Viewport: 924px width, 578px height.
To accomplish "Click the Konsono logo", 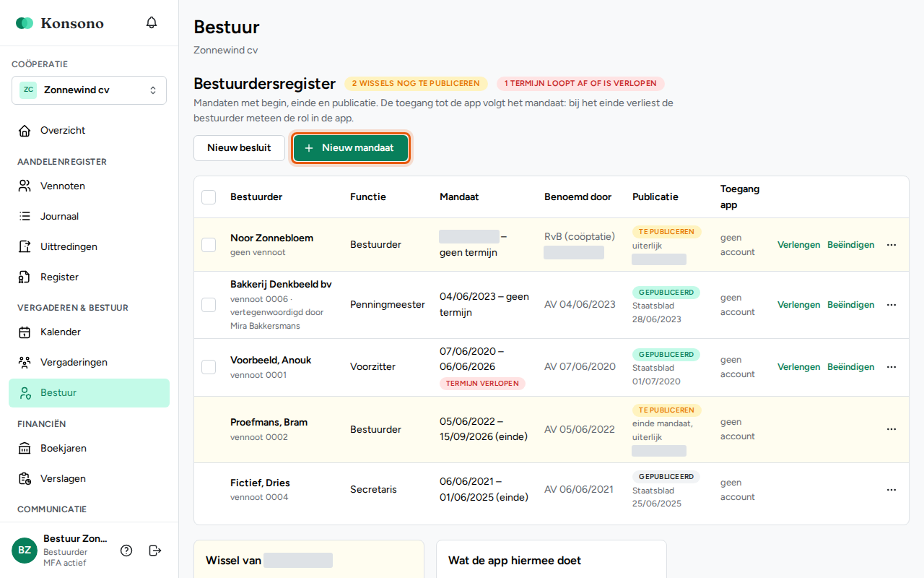I will coord(60,23).
